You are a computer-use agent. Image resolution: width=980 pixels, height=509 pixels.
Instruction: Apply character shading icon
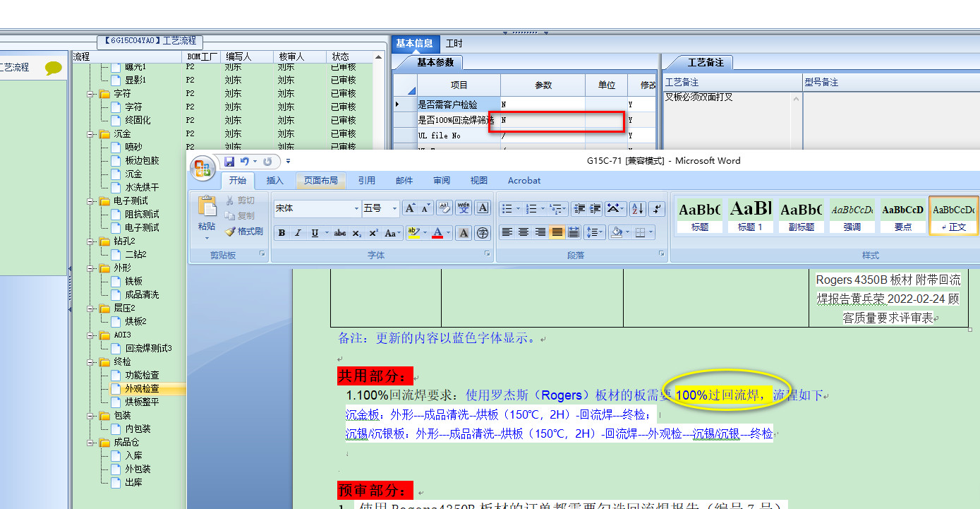464,233
